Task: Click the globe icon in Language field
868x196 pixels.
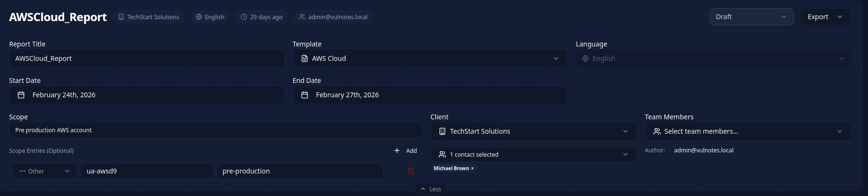Action: click(585, 58)
